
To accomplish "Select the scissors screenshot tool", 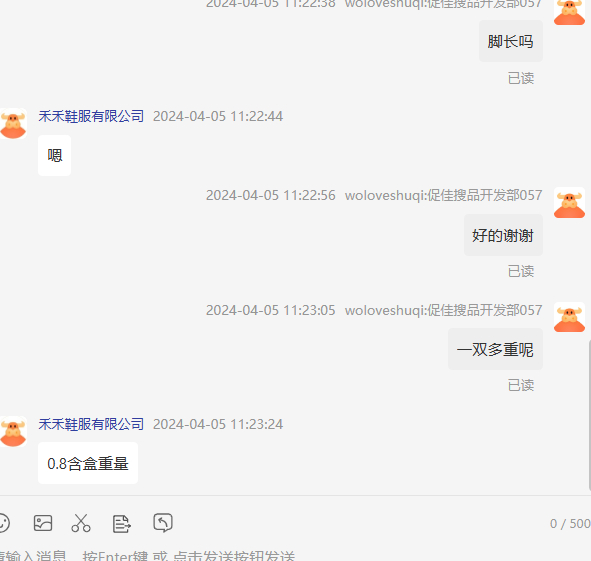I will (x=81, y=523).
